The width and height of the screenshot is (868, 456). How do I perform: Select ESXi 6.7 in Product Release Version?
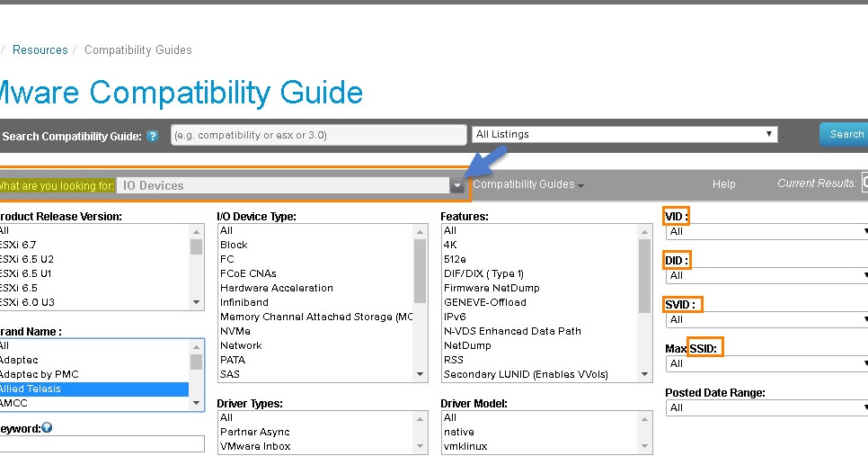[x=18, y=245]
